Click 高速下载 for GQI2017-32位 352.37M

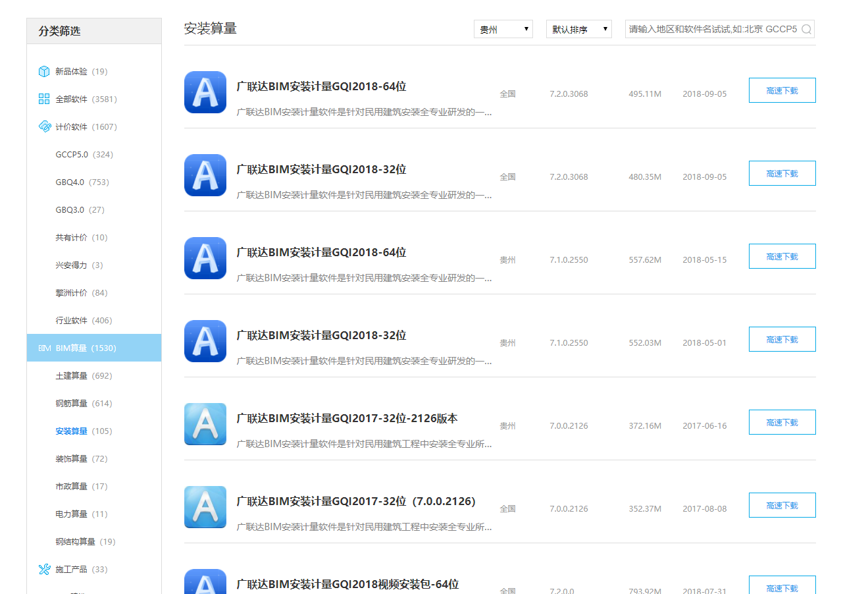coord(782,505)
